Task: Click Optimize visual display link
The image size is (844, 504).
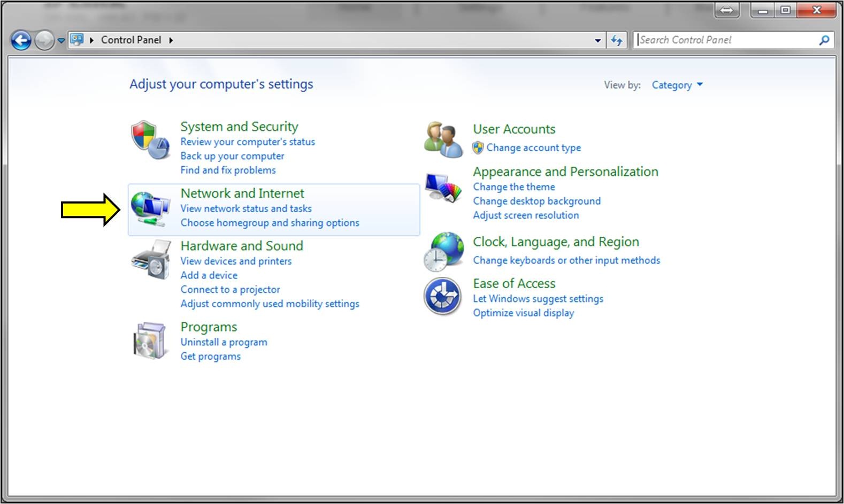Action: [x=523, y=313]
